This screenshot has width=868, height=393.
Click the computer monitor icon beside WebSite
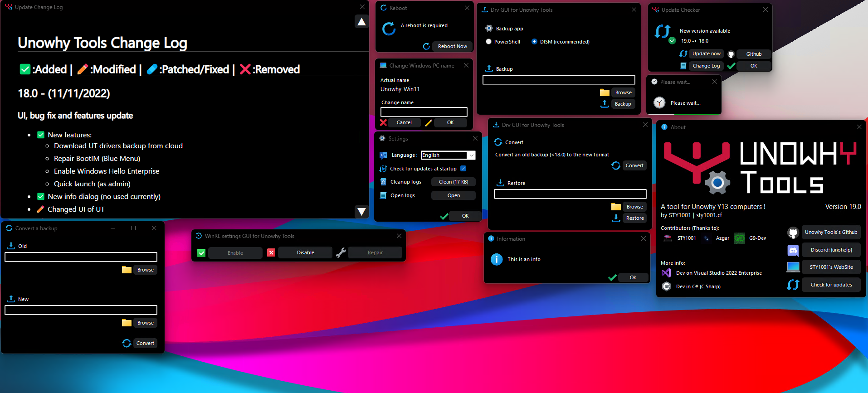click(x=793, y=267)
